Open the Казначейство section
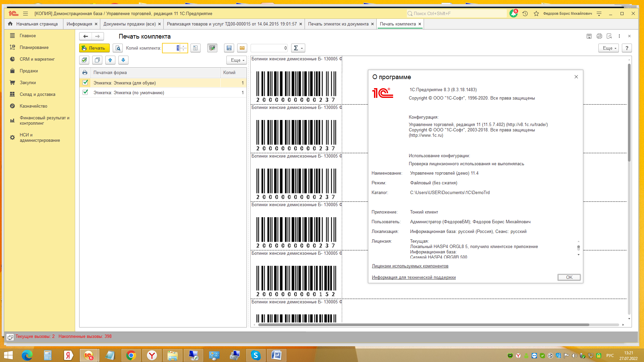Image resolution: width=644 pixels, height=362 pixels. 33,106
